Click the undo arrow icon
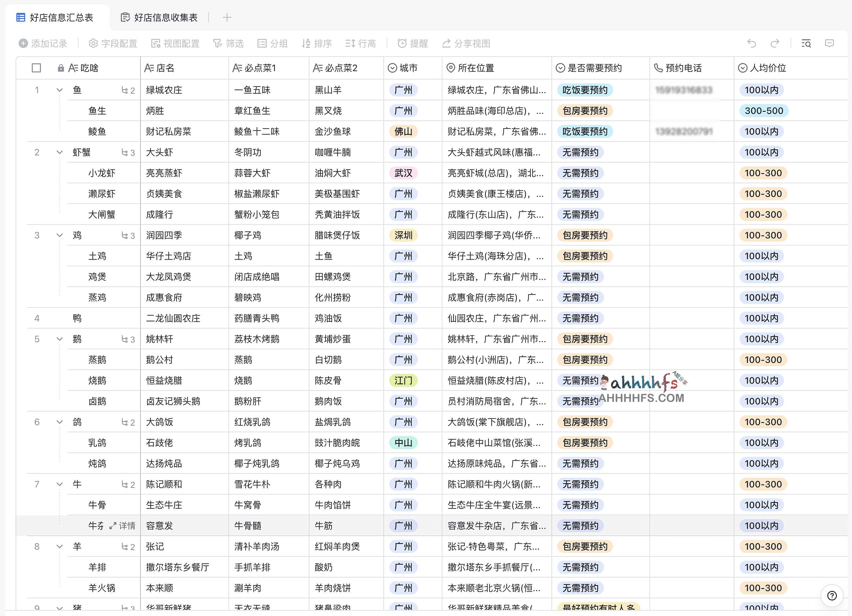This screenshot has height=616, width=852. [x=751, y=44]
